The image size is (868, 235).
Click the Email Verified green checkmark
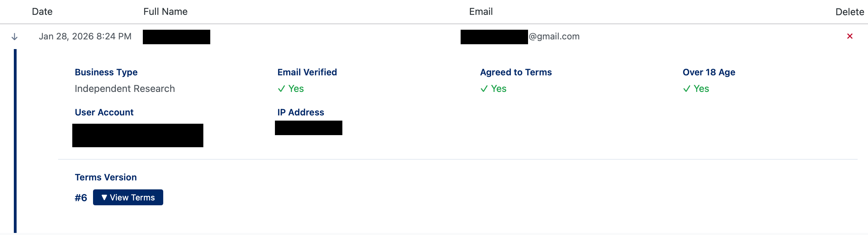281,89
